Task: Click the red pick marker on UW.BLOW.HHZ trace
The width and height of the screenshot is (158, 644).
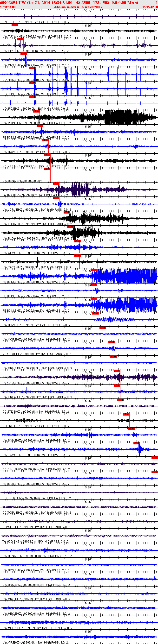Action: tap(71, 227)
